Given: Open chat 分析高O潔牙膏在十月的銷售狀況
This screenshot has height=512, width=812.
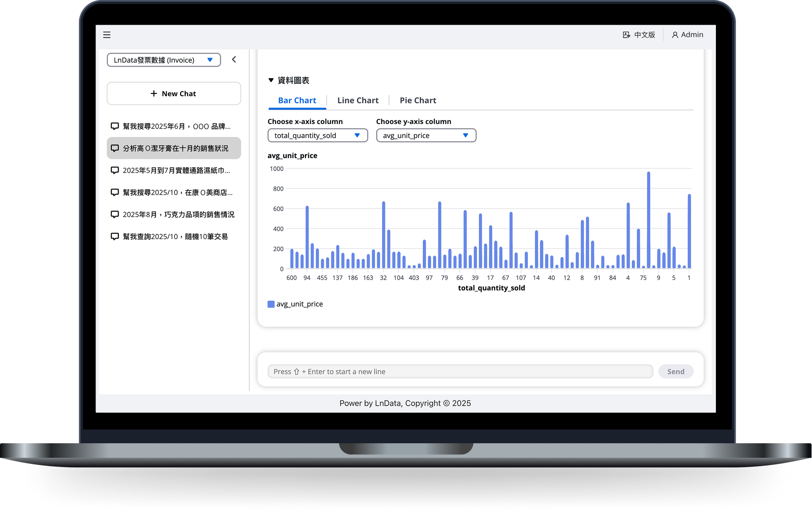Looking at the screenshot, I should [175, 148].
